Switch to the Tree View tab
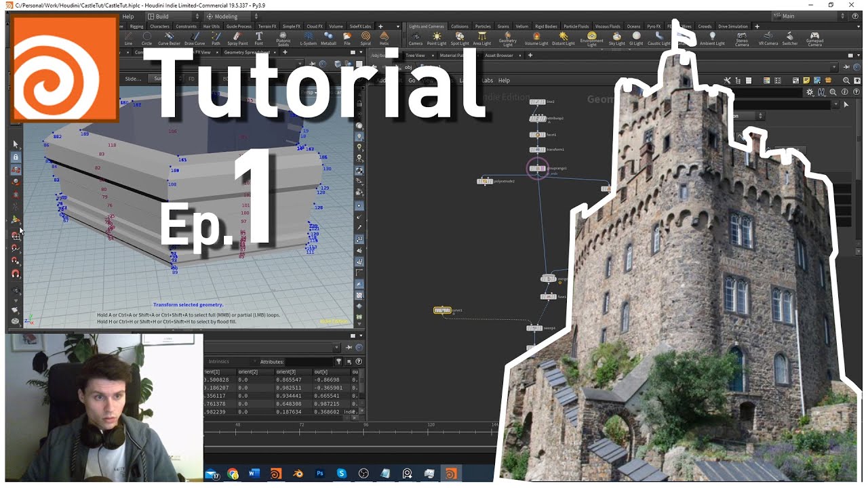This screenshot has width=868, height=488. click(415, 56)
